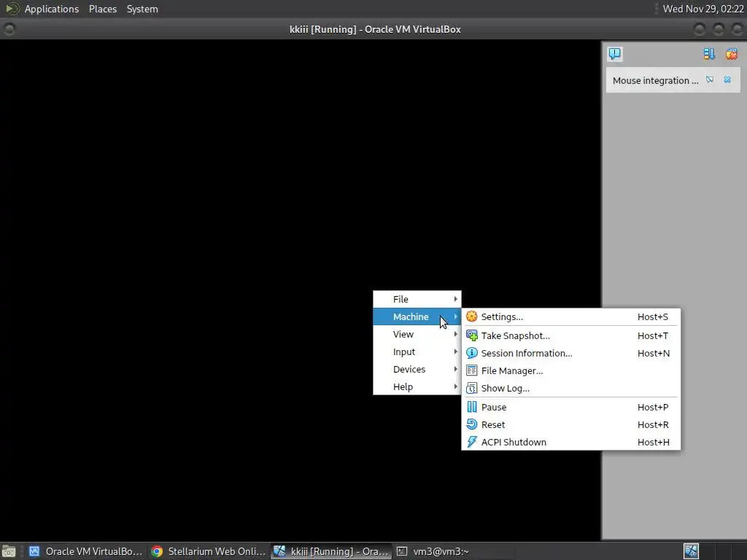Click the VirtualBox tray icon in bottom panel

692,551
